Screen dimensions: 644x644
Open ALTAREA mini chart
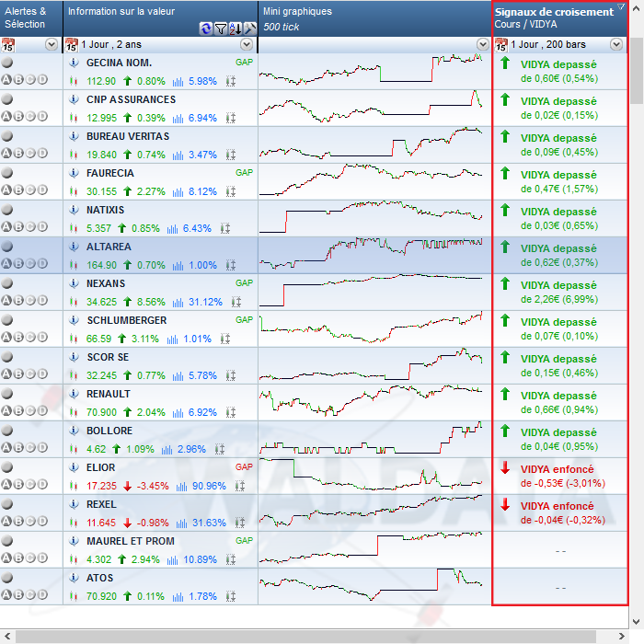pos(371,255)
